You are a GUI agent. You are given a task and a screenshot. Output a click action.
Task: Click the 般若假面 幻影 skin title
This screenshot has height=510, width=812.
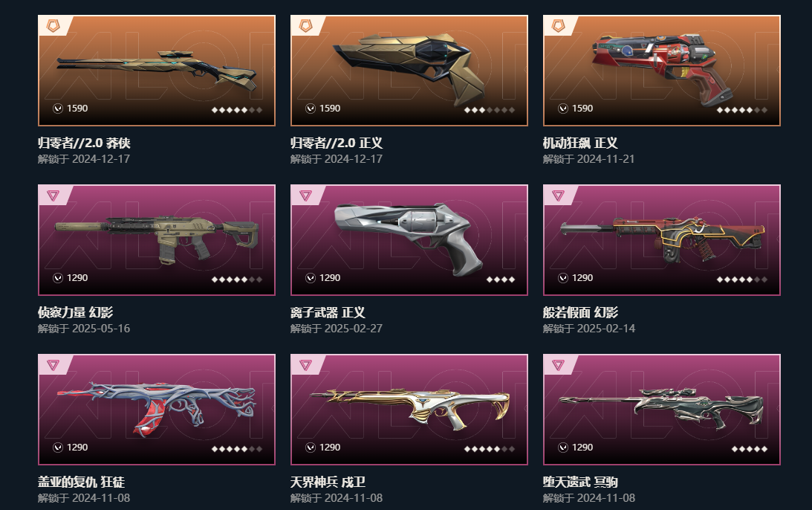[x=580, y=312]
